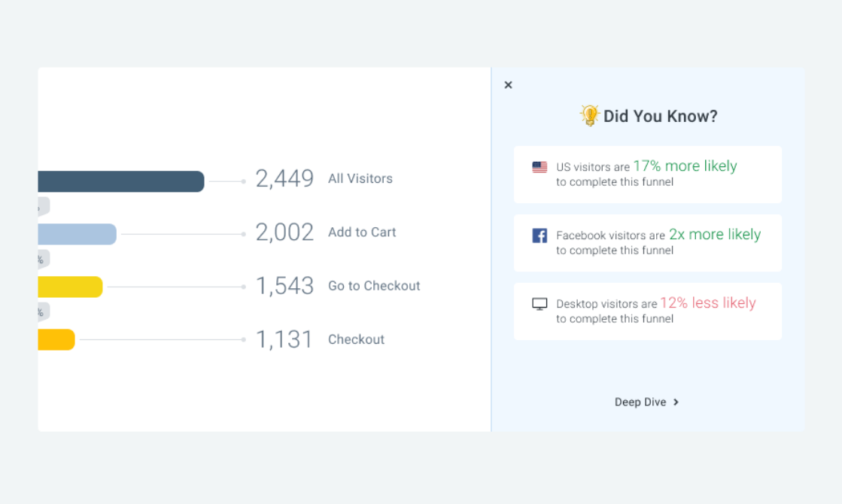Image resolution: width=842 pixels, height=504 pixels.
Task: Click the 2,449 visitors count
Action: (284, 179)
